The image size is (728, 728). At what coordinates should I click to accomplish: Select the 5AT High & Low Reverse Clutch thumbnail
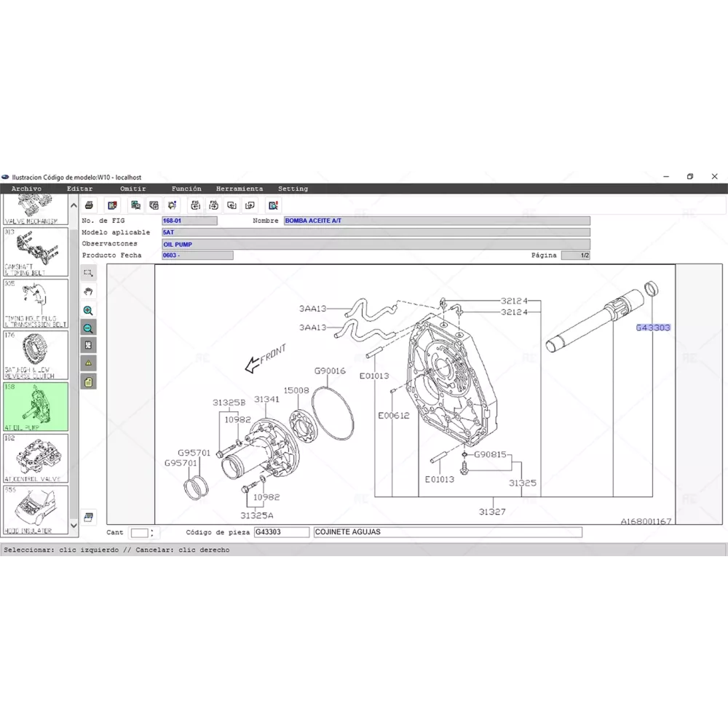[36, 355]
